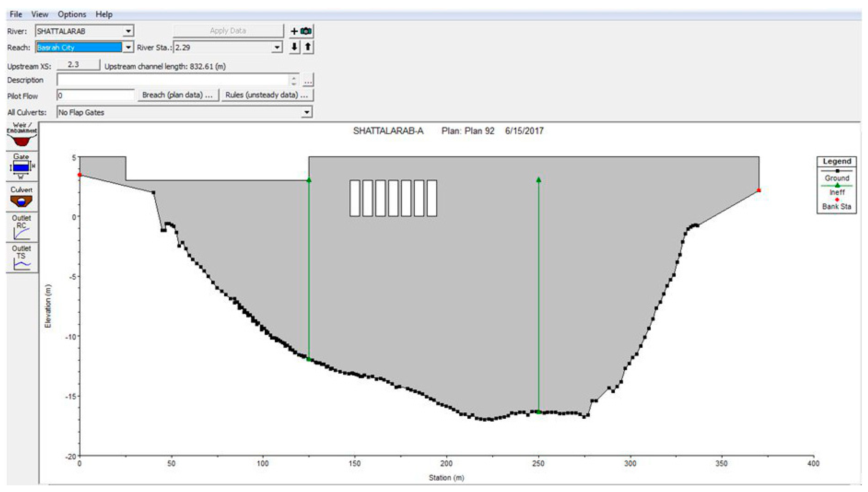Click the Plan: Plan 92 title text
868x492 pixels.
tap(468, 131)
